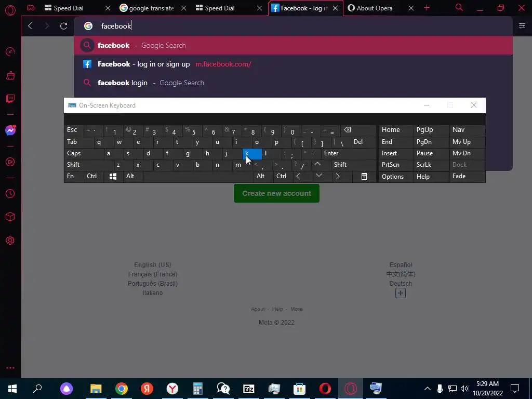Open Twitch panel in sidebar

pyautogui.click(x=10, y=99)
